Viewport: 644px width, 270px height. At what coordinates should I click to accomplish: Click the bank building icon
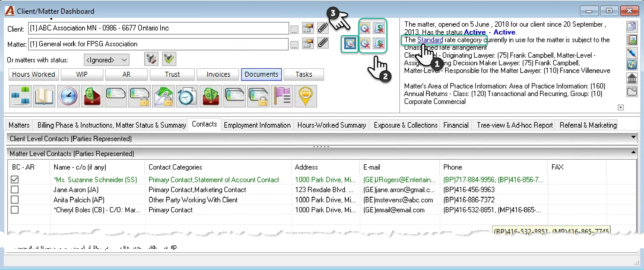[x=632, y=78]
